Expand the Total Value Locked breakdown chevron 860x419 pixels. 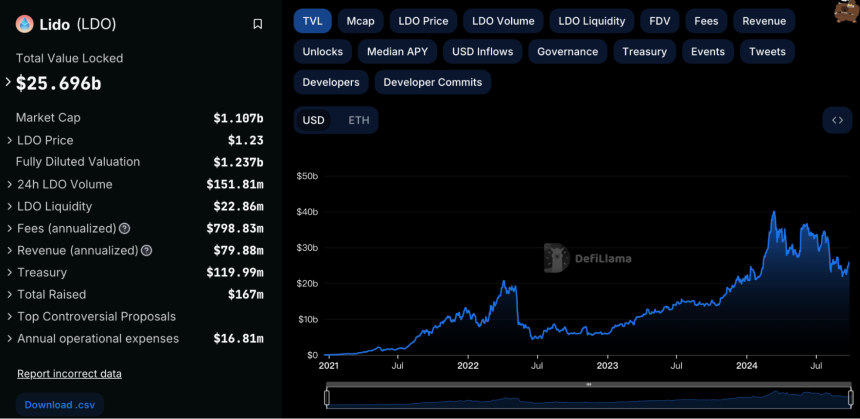pyautogui.click(x=8, y=82)
